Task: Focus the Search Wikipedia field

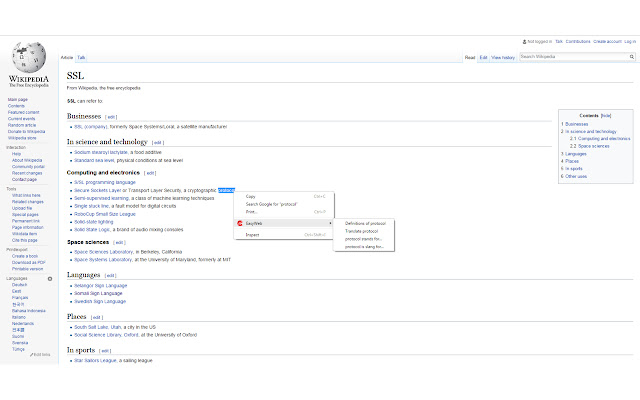Action: (x=573, y=57)
